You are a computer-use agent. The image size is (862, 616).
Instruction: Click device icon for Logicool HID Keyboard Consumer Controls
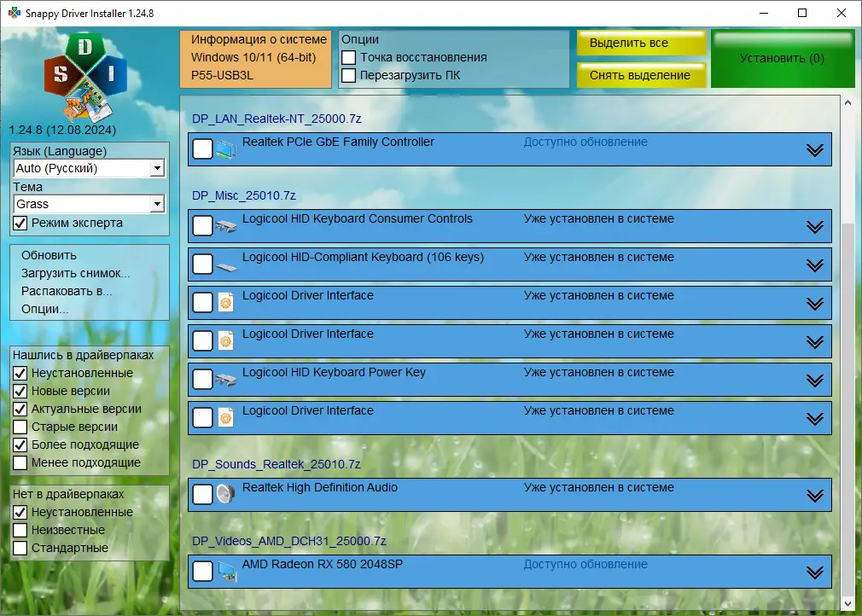click(225, 226)
